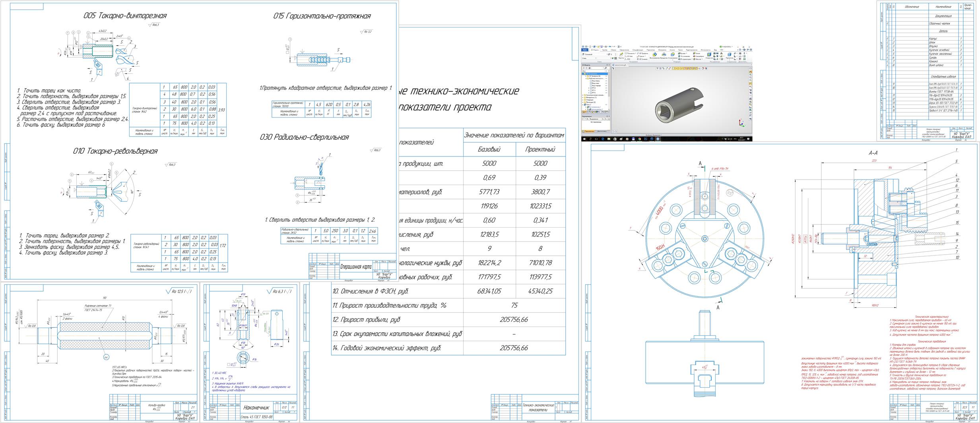
Task: Select the наконечник.grb document tab
Action: tap(620, 65)
